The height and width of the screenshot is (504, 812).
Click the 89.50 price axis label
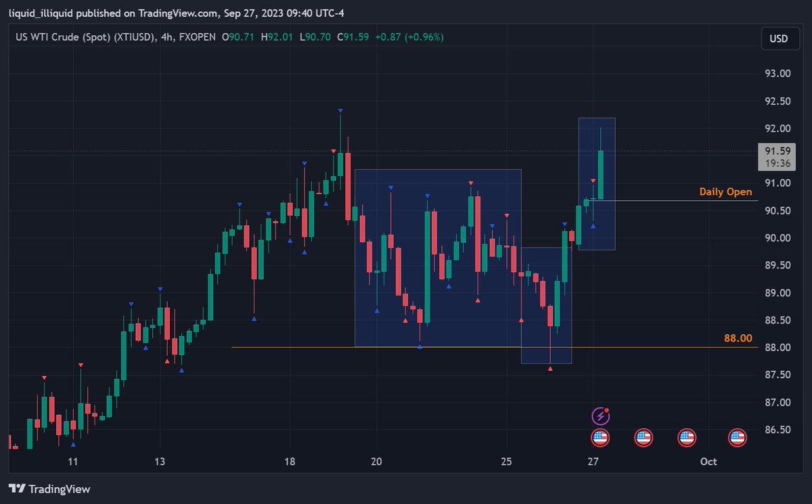click(779, 265)
